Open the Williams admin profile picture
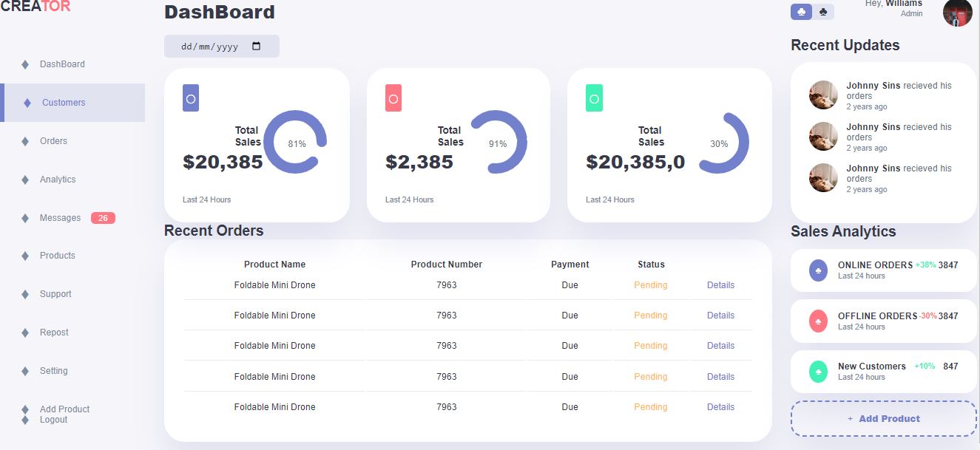This screenshot has height=450, width=980. click(x=957, y=13)
